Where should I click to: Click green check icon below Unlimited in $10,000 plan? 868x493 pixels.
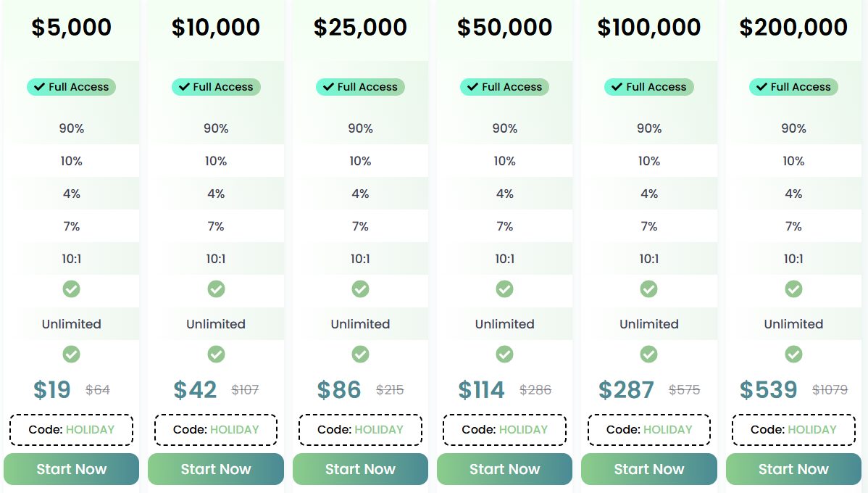coord(216,355)
